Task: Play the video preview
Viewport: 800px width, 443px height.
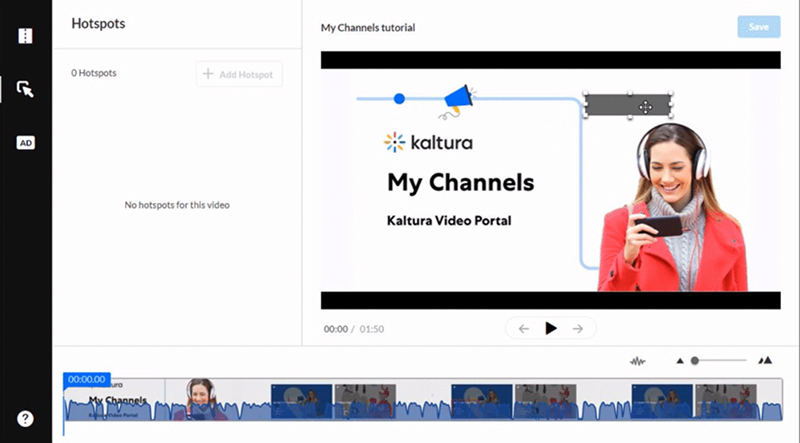Action: (551, 328)
